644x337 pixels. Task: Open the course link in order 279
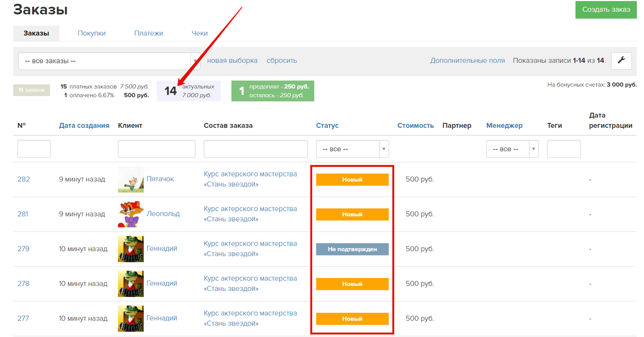tap(250, 249)
